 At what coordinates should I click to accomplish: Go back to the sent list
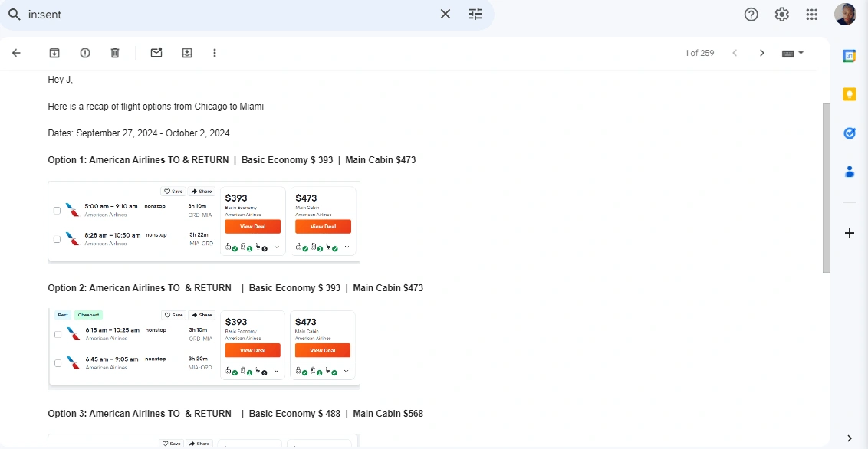pyautogui.click(x=16, y=53)
